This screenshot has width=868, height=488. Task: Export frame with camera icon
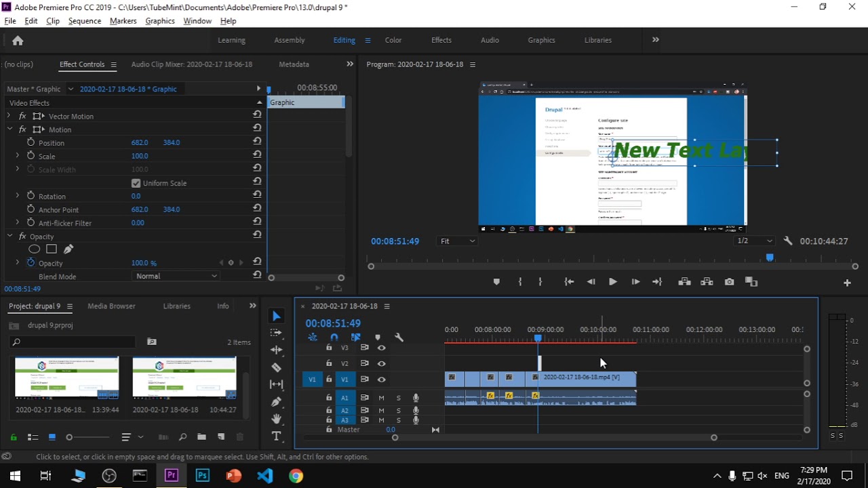pyautogui.click(x=729, y=282)
